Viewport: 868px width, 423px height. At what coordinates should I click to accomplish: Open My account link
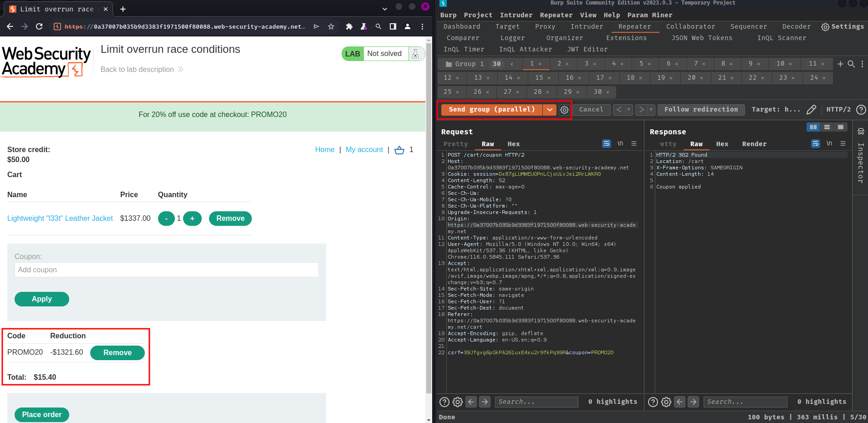364,150
